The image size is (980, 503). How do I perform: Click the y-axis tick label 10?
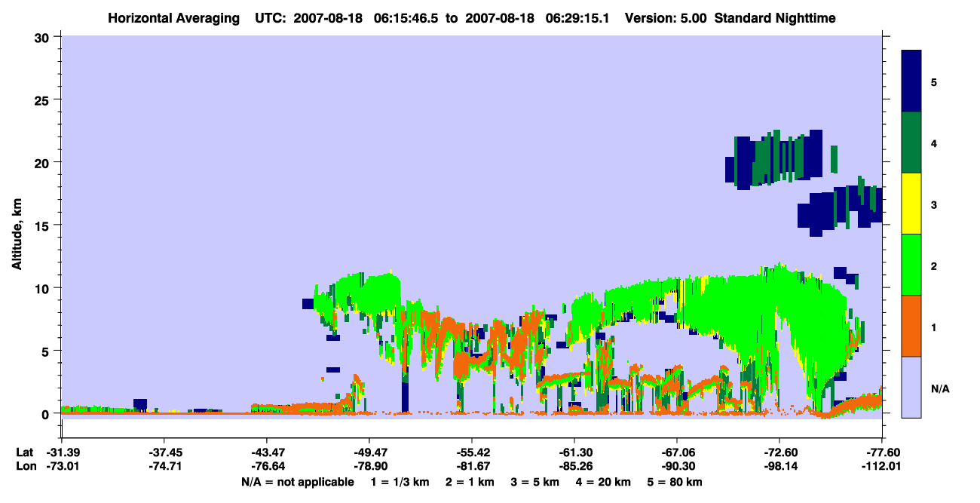pyautogui.click(x=43, y=288)
